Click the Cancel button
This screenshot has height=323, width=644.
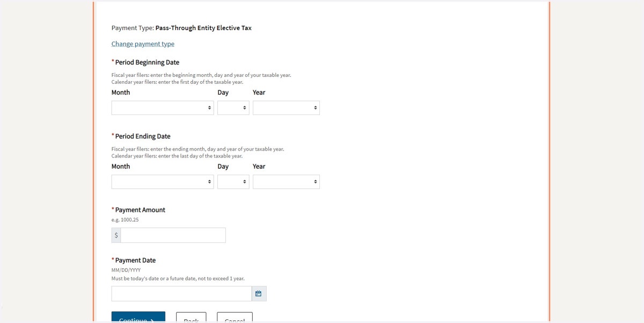point(235,318)
